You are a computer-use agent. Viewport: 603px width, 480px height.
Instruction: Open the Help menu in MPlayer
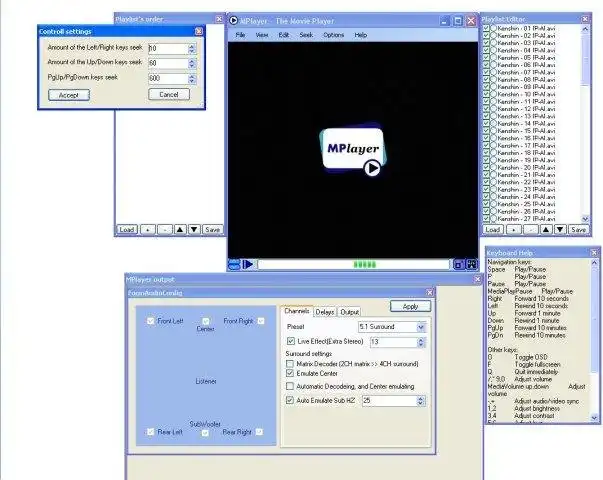coord(361,35)
